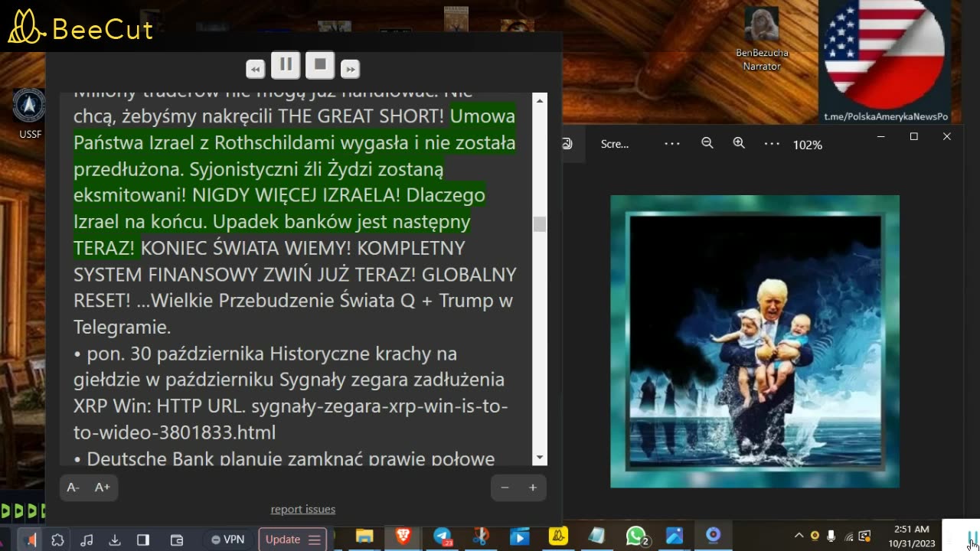Open Telegram from the taskbar
This screenshot has height=551, width=980.
point(443,536)
